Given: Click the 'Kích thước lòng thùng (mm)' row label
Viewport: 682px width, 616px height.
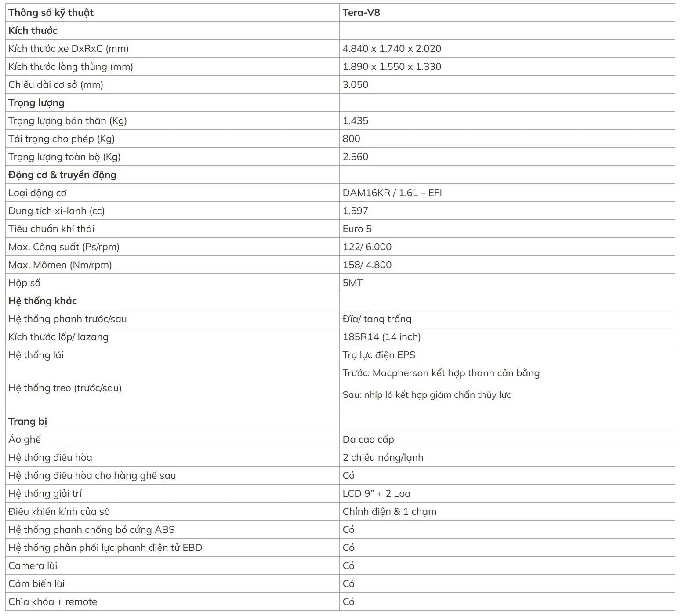Looking at the screenshot, I should tap(71, 67).
